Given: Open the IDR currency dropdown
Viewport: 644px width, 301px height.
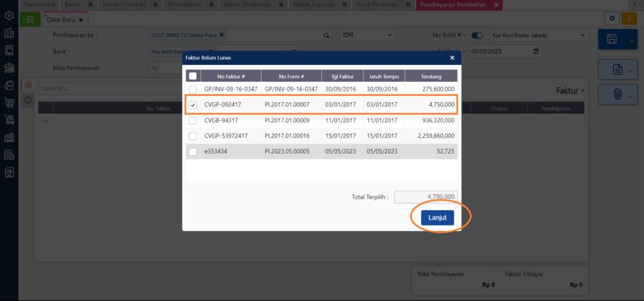Looking at the screenshot, I should click(x=367, y=35).
